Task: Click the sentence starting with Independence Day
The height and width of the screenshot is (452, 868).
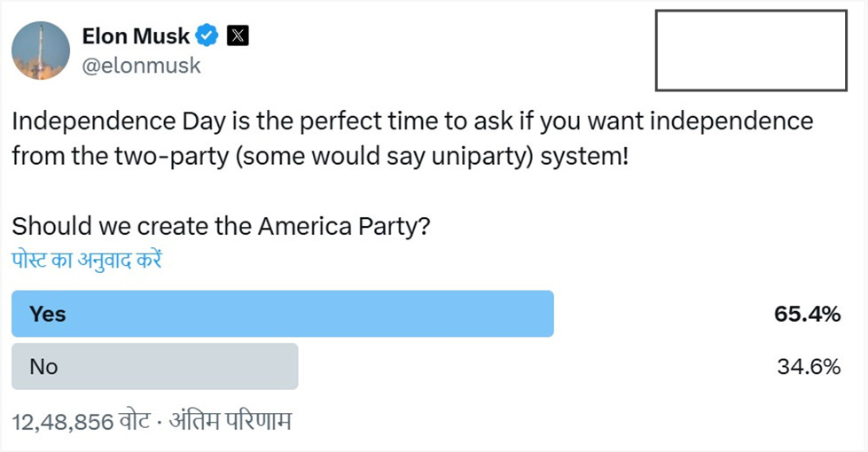Action: pyautogui.click(x=412, y=121)
